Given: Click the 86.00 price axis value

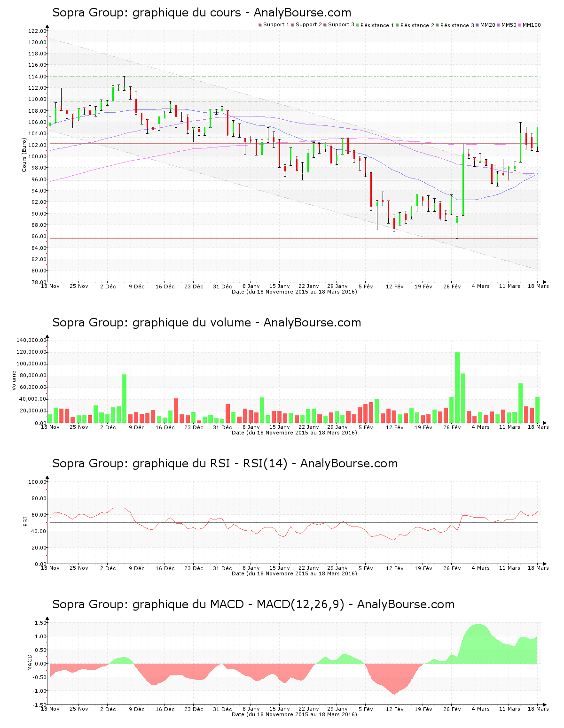Looking at the screenshot, I should (x=39, y=237).
